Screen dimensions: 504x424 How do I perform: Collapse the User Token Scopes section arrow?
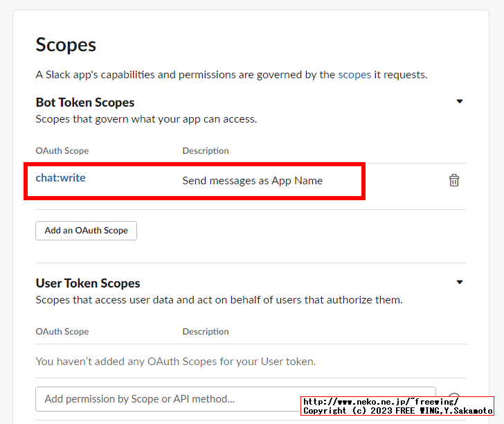pyautogui.click(x=460, y=283)
